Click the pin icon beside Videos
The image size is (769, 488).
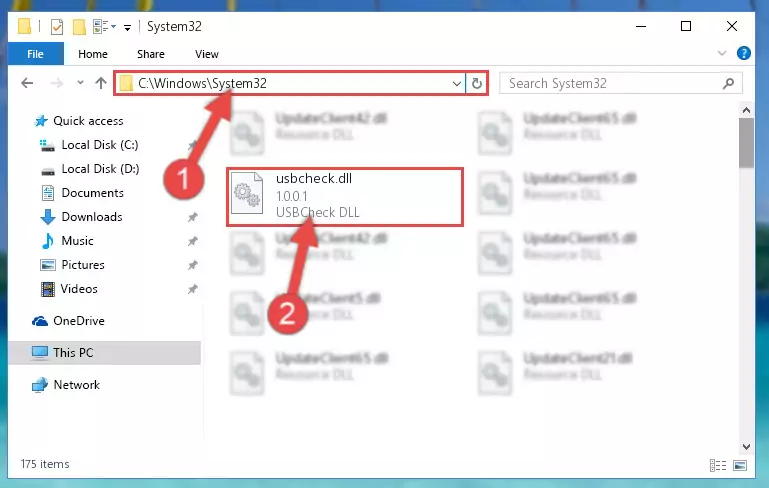[x=193, y=289]
